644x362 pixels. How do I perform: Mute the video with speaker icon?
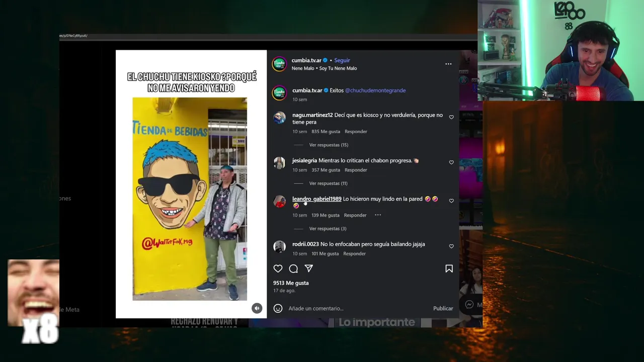(x=257, y=308)
